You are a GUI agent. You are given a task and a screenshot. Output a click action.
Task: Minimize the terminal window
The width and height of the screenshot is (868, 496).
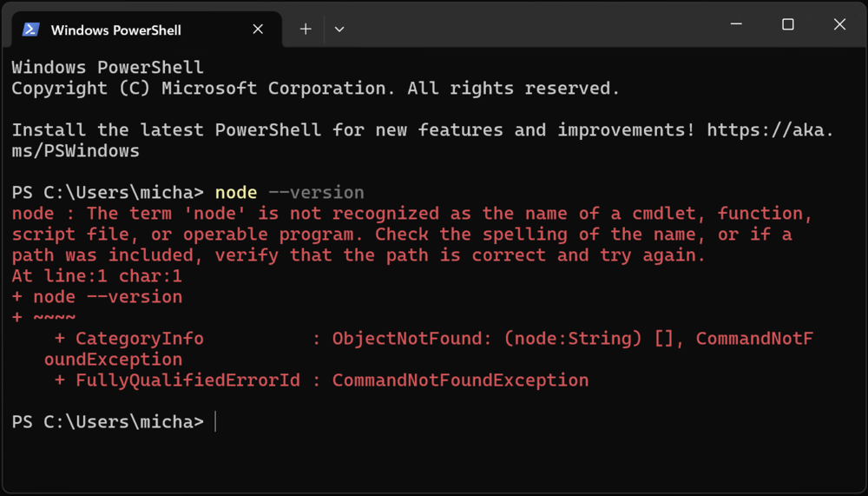click(736, 24)
